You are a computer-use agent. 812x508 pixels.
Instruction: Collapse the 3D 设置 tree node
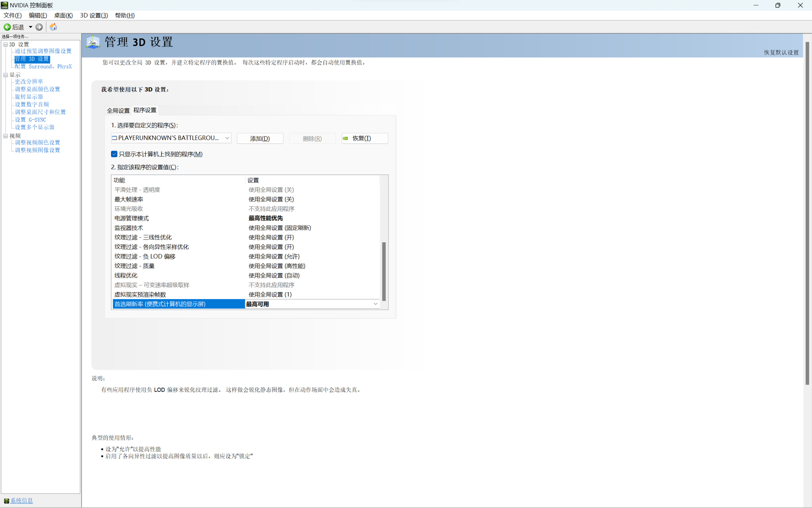click(x=6, y=44)
